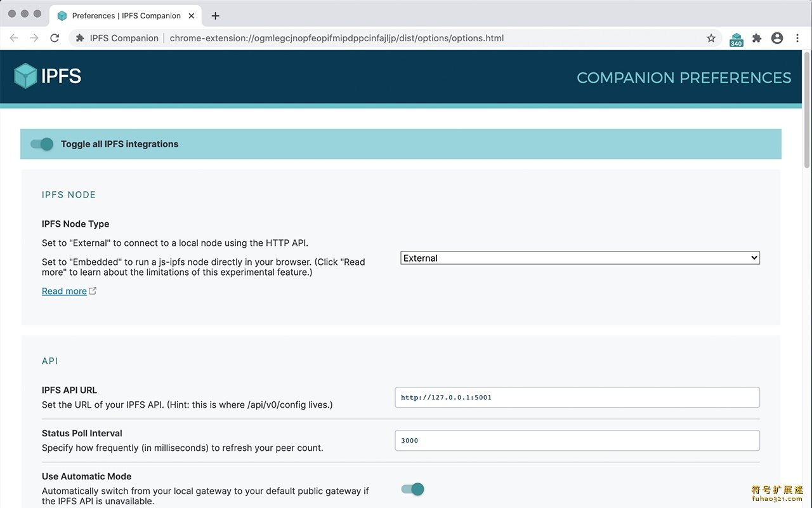Open the Chrome extensions puzzle icon

(x=757, y=38)
